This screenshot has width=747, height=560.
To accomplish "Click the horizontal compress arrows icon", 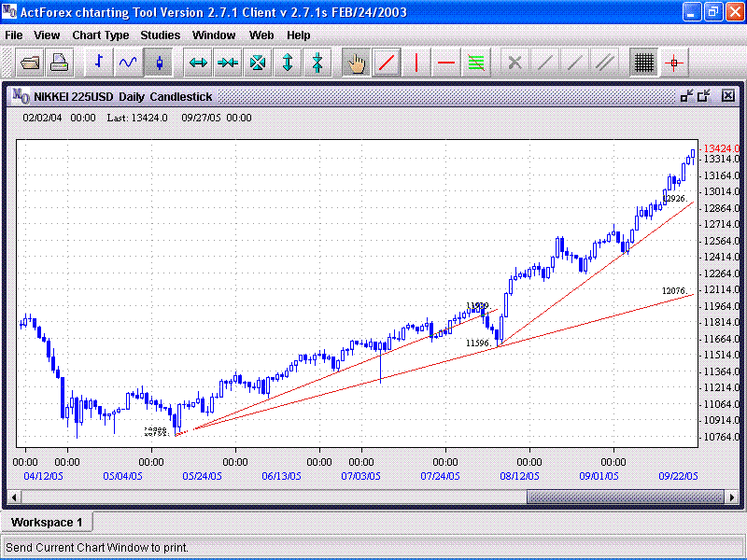I will pos(228,63).
